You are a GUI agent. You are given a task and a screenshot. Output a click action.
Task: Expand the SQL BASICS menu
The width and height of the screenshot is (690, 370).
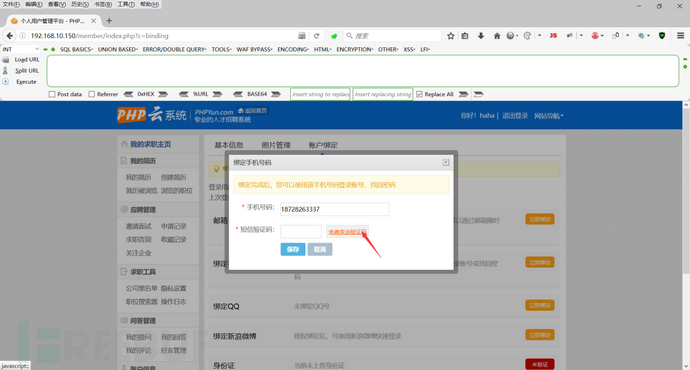pos(76,49)
